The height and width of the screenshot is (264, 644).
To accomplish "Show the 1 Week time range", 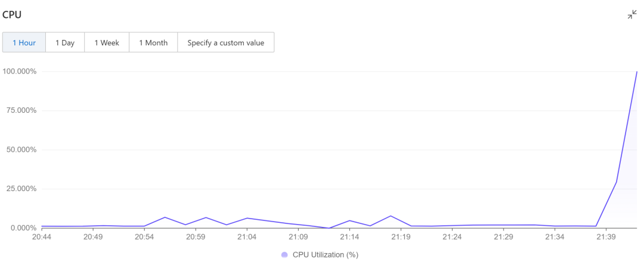I will pos(107,42).
